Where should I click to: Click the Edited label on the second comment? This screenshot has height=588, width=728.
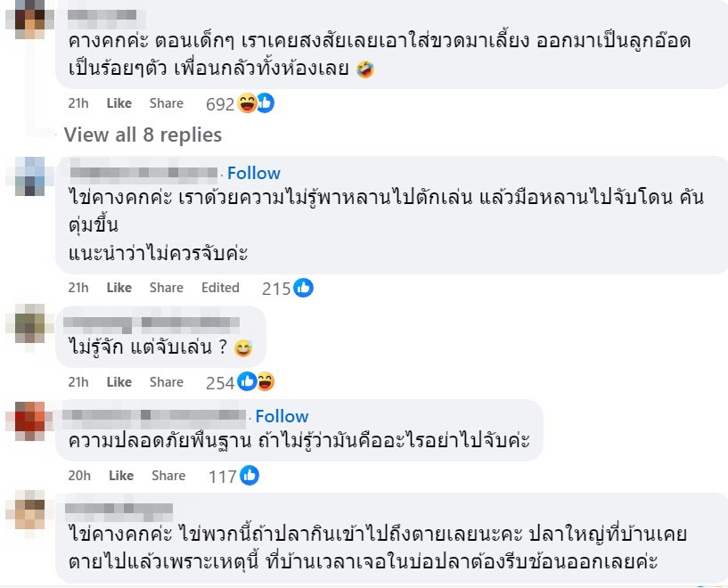(219, 287)
